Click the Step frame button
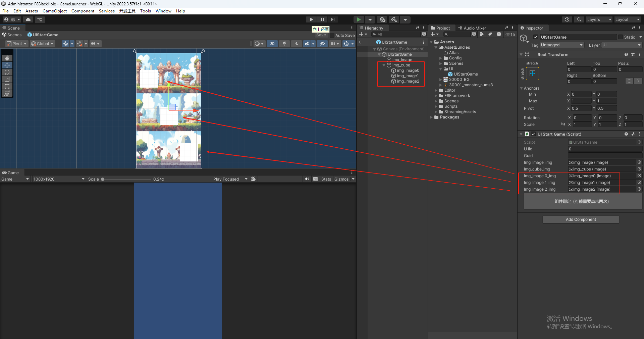 click(333, 19)
